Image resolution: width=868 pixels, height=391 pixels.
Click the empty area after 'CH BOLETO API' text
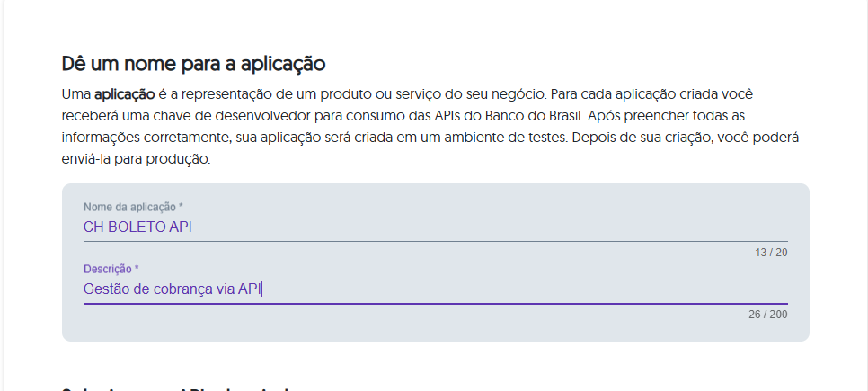tap(490, 227)
